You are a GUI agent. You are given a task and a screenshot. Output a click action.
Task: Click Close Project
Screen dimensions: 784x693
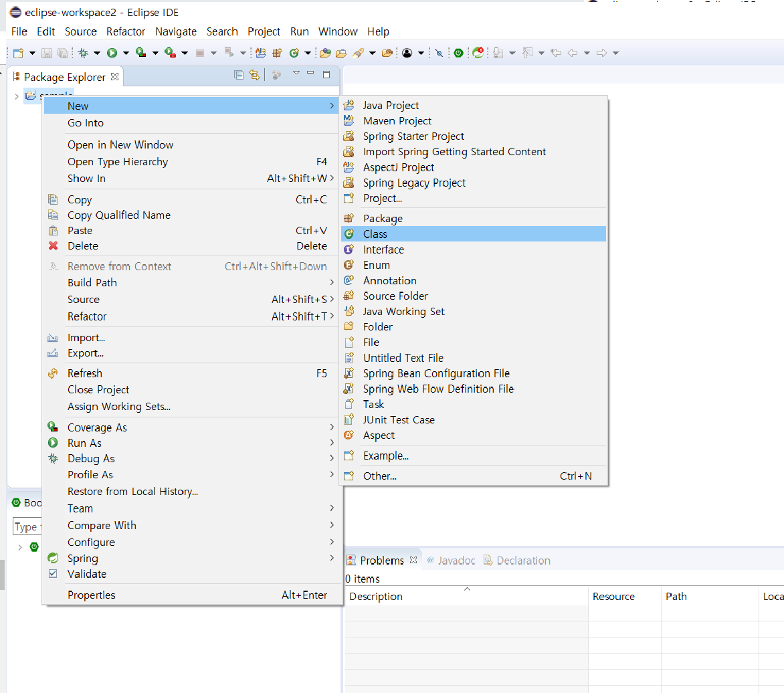point(191,390)
